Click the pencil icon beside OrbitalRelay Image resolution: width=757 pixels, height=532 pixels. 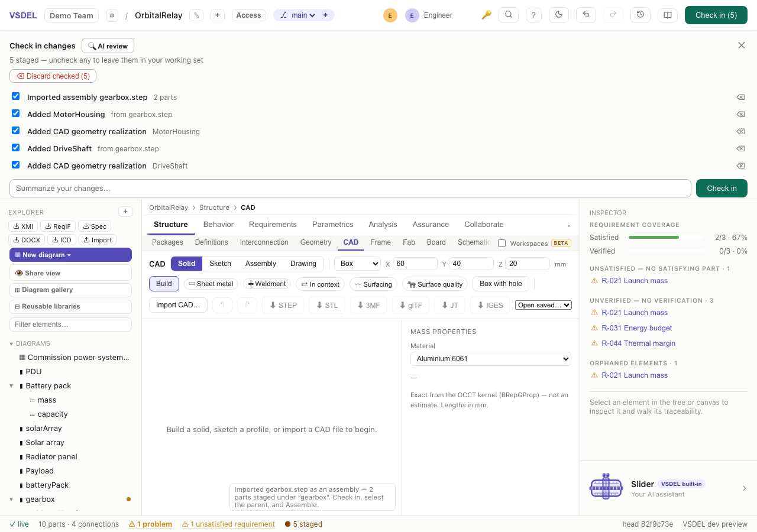tap(196, 15)
